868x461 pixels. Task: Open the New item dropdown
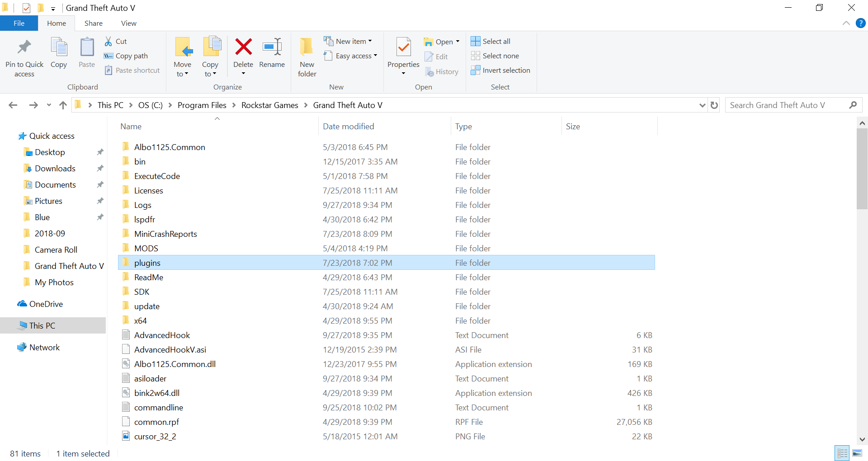tap(348, 41)
